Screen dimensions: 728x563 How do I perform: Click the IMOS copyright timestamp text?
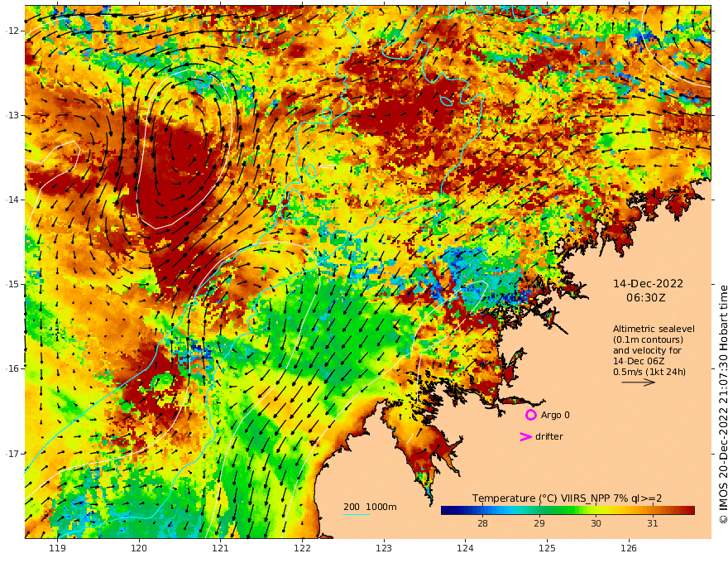(x=723, y=405)
